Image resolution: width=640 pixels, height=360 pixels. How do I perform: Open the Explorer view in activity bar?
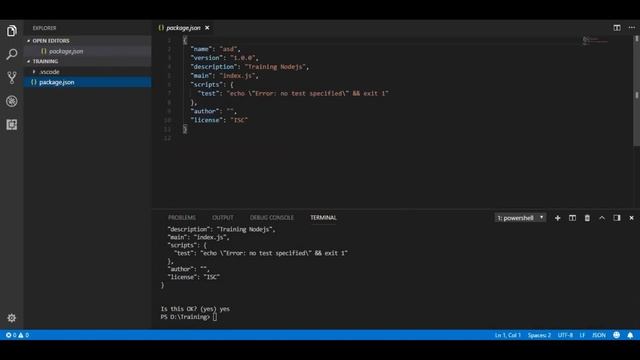[11, 31]
